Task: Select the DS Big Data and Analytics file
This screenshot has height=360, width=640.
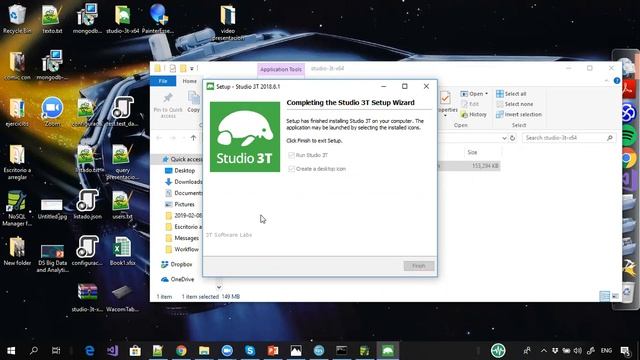Action: (x=52, y=258)
